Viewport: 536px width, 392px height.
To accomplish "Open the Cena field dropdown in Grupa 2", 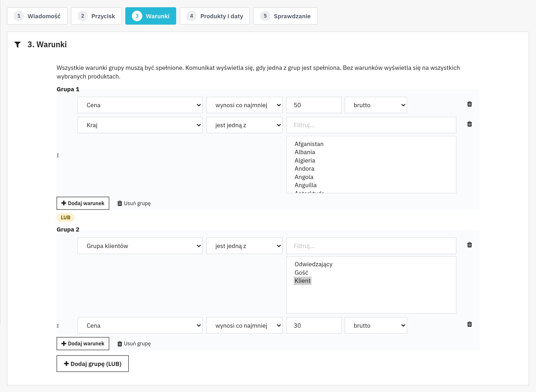I will point(140,325).
